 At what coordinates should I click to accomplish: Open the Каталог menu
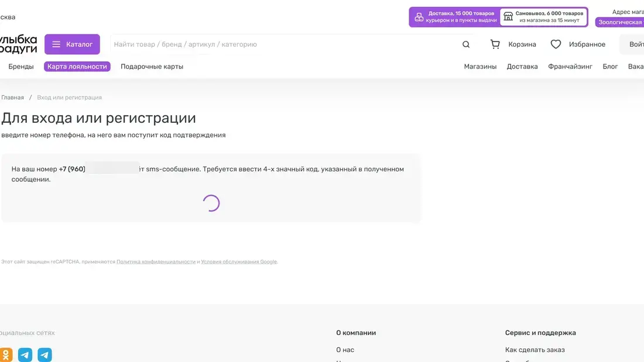tap(73, 44)
